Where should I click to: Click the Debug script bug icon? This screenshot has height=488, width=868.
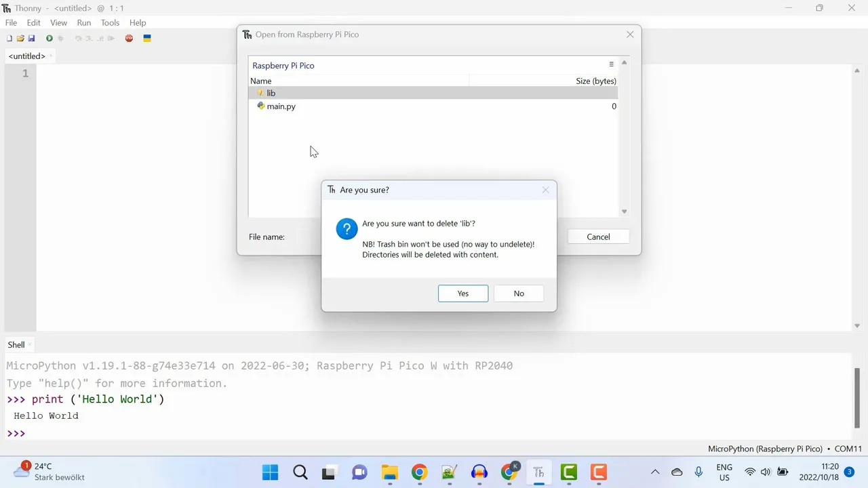(60, 39)
